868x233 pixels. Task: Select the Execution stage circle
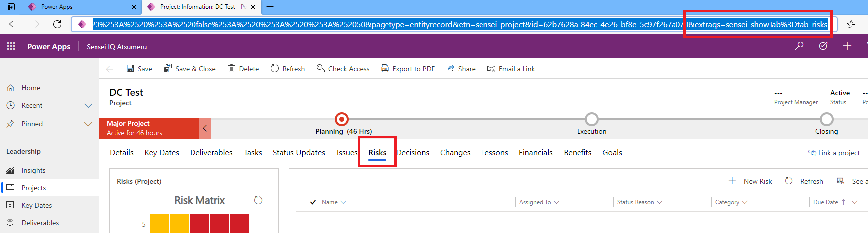[x=591, y=119]
